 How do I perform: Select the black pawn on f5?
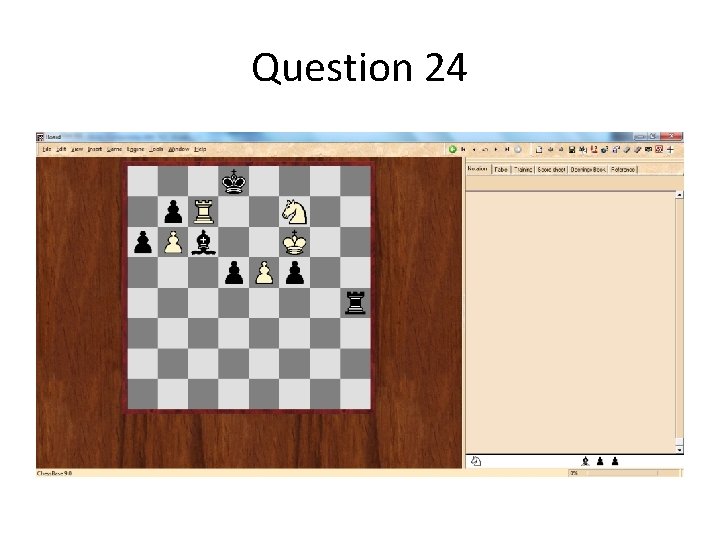tap(294, 273)
